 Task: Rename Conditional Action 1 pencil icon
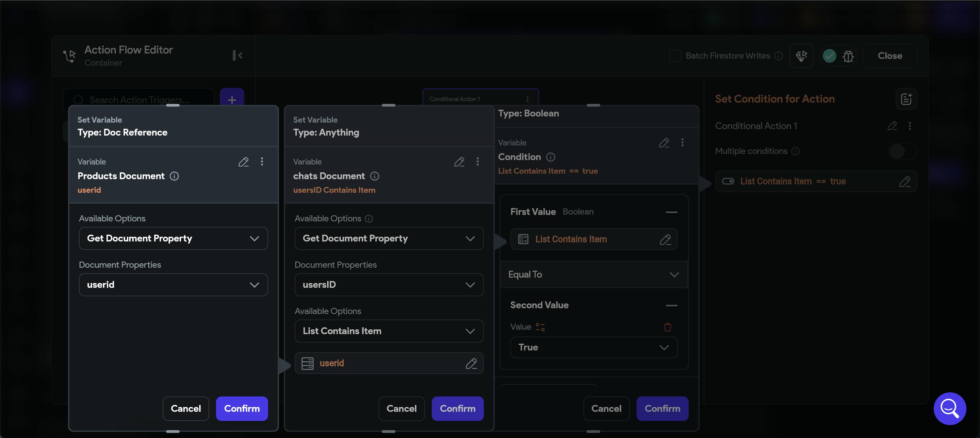tap(892, 126)
